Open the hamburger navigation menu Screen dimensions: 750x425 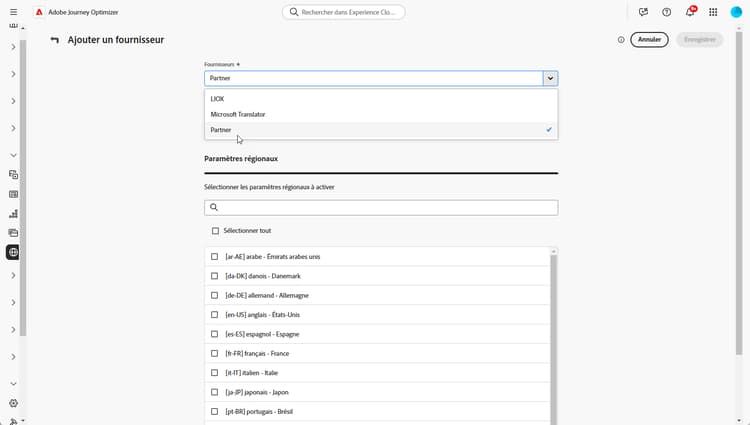click(x=13, y=12)
